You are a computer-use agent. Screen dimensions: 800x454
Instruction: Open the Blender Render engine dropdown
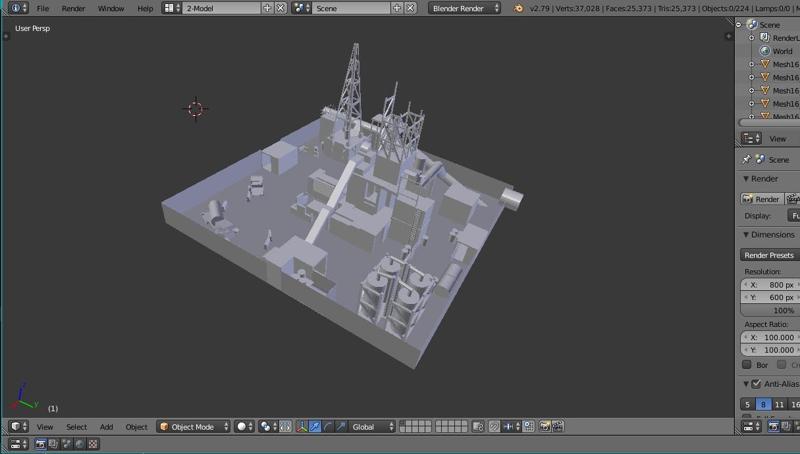click(464, 8)
